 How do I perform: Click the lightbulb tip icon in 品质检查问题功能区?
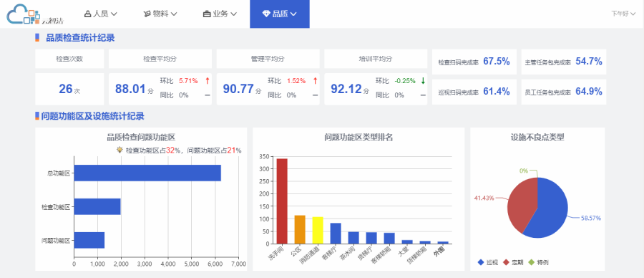point(120,150)
